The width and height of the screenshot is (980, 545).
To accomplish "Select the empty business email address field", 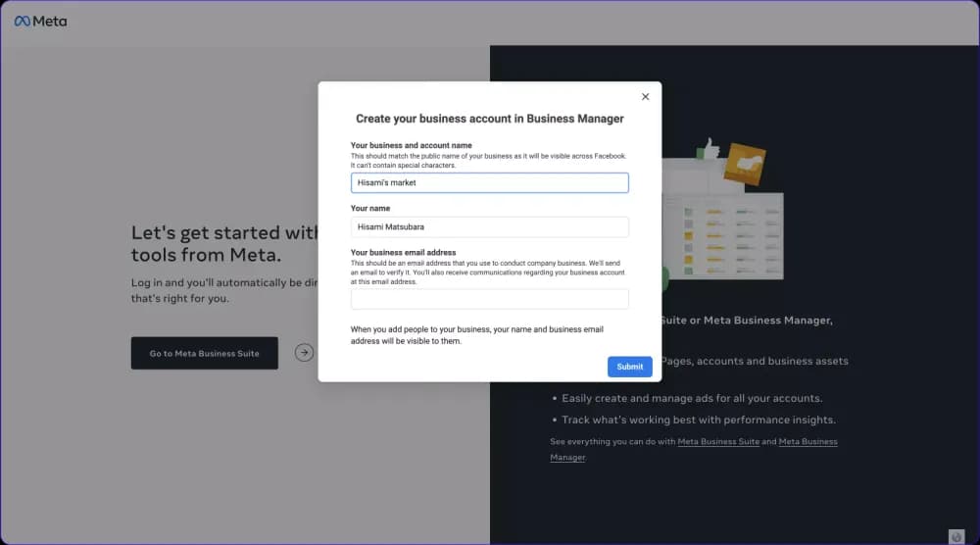I will tap(490, 299).
